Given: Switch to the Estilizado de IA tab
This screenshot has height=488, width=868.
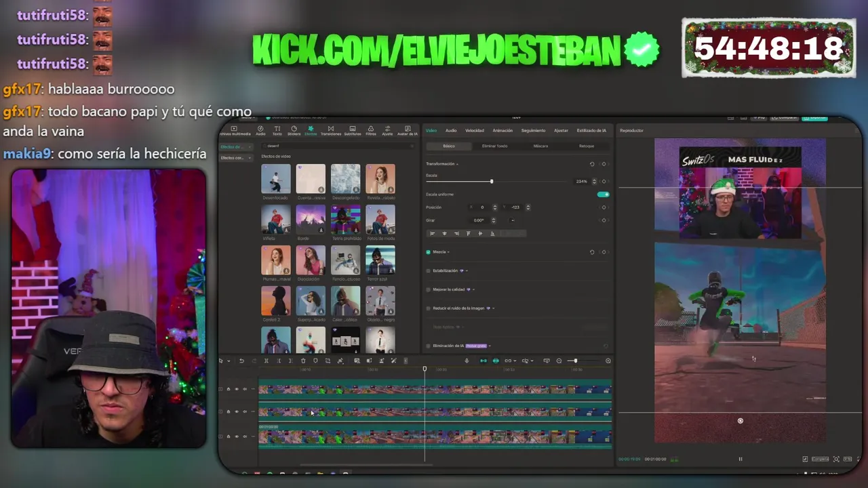Looking at the screenshot, I should tap(591, 130).
